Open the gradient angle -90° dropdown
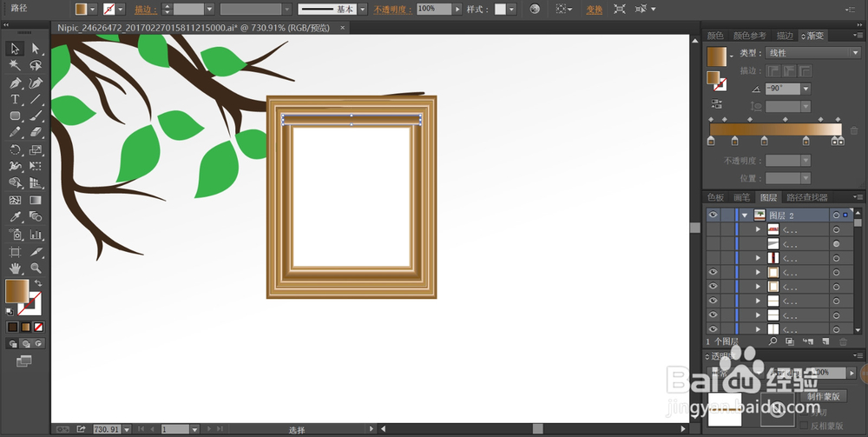This screenshot has width=868, height=437. [x=806, y=89]
